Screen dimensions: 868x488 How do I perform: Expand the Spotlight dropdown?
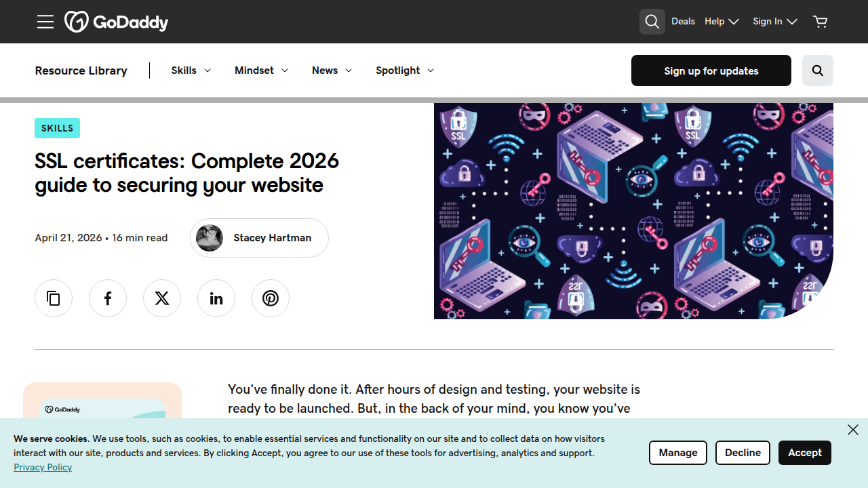tap(405, 70)
